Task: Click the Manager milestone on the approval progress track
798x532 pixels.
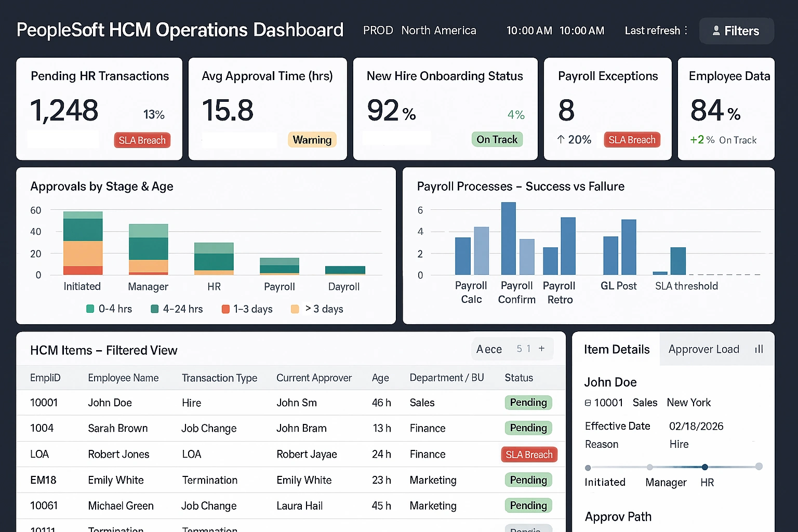Action: [650, 467]
